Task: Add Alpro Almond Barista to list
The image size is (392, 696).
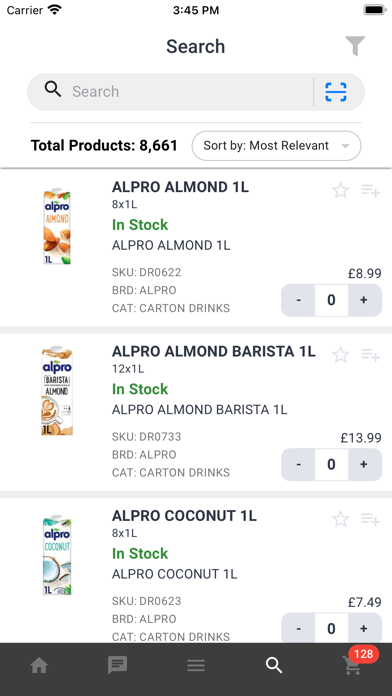Action: coord(370,355)
